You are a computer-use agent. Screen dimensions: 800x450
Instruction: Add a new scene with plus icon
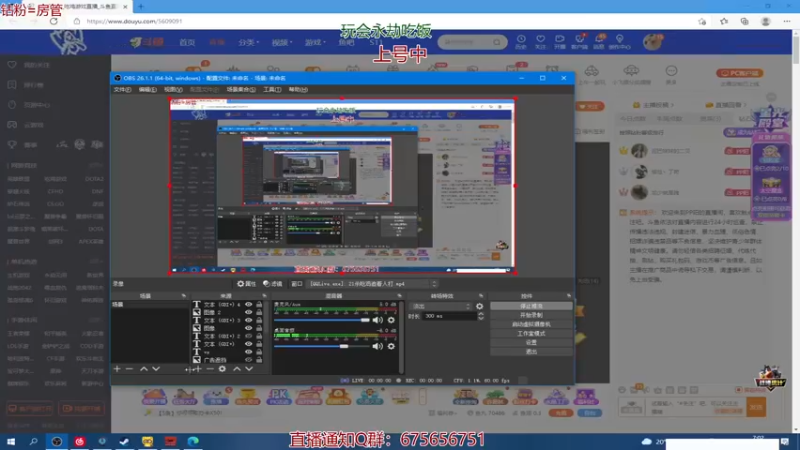(117, 368)
